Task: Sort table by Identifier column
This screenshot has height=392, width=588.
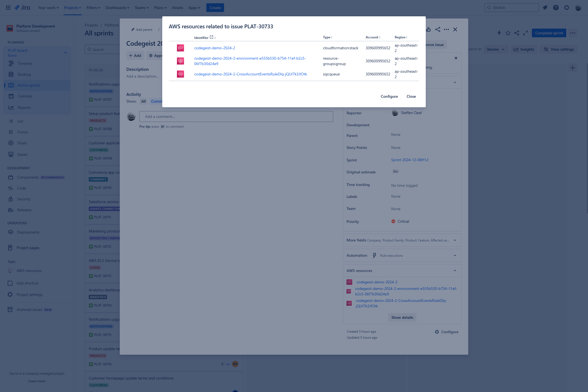Action: click(201, 38)
